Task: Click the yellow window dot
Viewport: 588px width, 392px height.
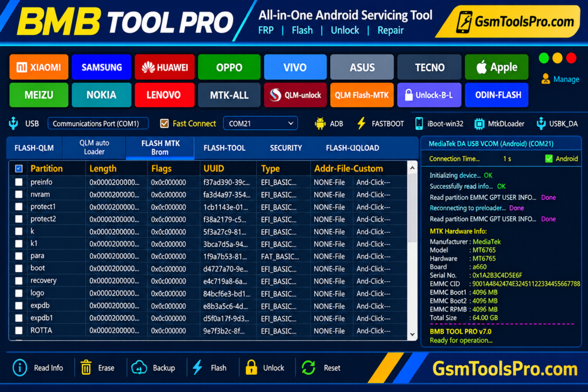Action: 557,58
